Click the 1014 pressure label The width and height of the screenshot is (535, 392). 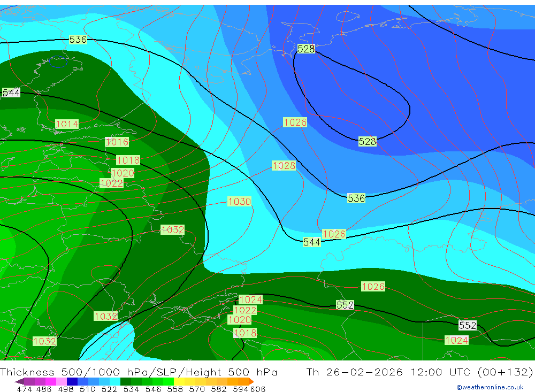67,124
